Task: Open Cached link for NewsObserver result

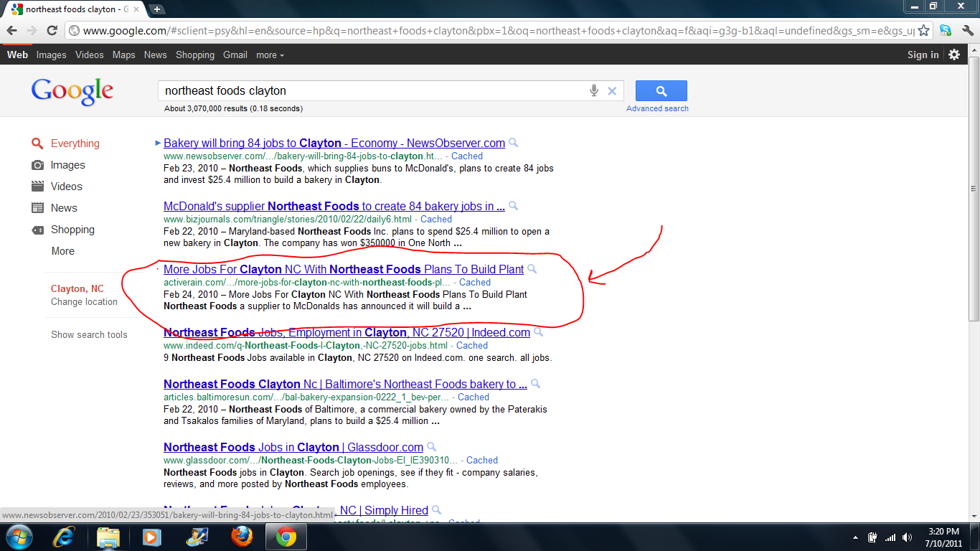Action: (x=467, y=156)
